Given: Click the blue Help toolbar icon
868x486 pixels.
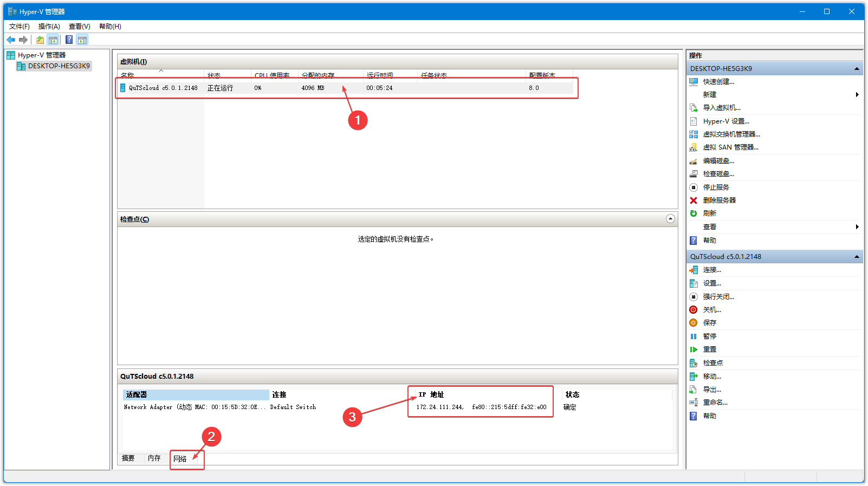Looking at the screenshot, I should [69, 40].
